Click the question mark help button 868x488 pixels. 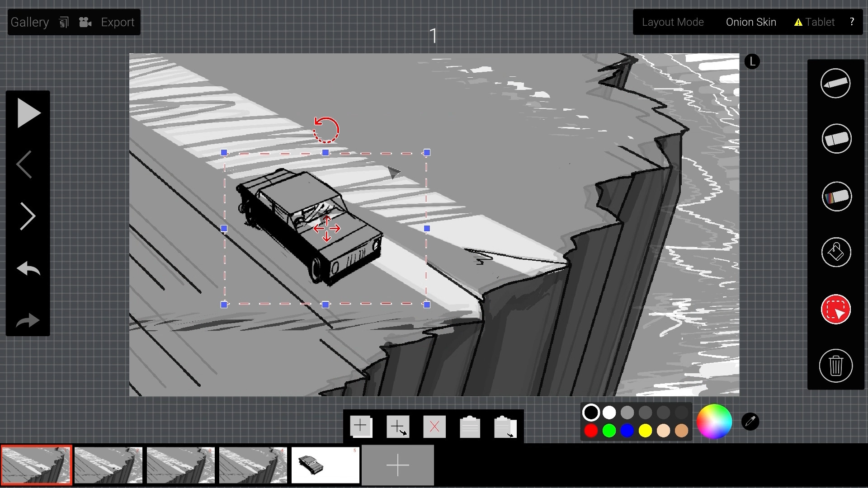(852, 22)
